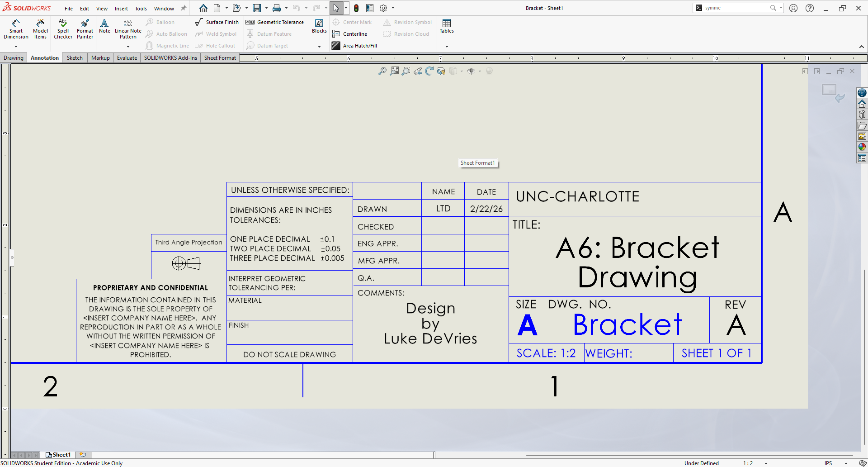Open the Design Library tab

[862, 114]
